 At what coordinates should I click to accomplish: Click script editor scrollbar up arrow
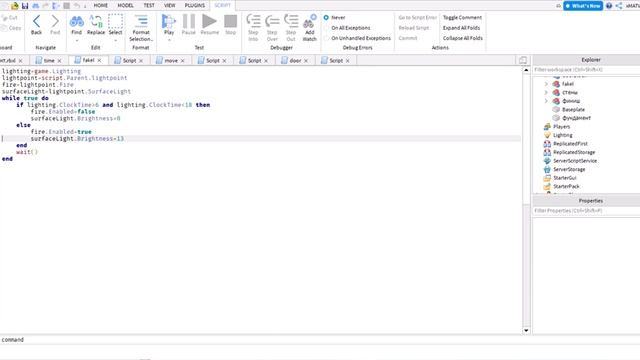point(526,70)
